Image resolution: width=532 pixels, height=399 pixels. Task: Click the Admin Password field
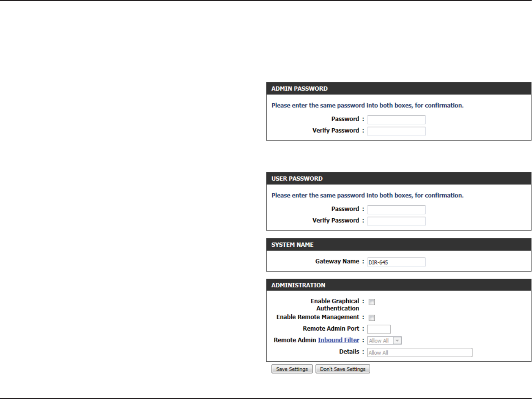click(x=396, y=120)
